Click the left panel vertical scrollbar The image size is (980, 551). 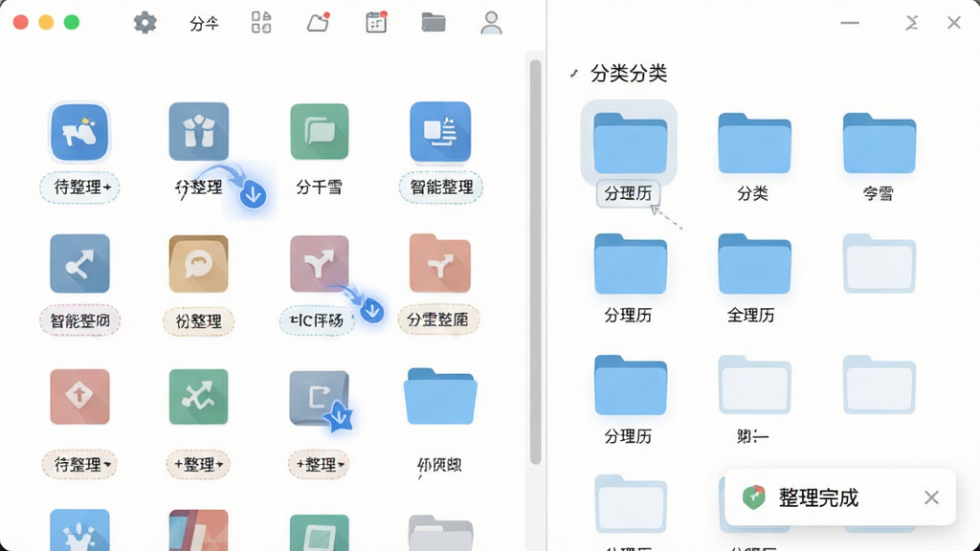pos(535,262)
